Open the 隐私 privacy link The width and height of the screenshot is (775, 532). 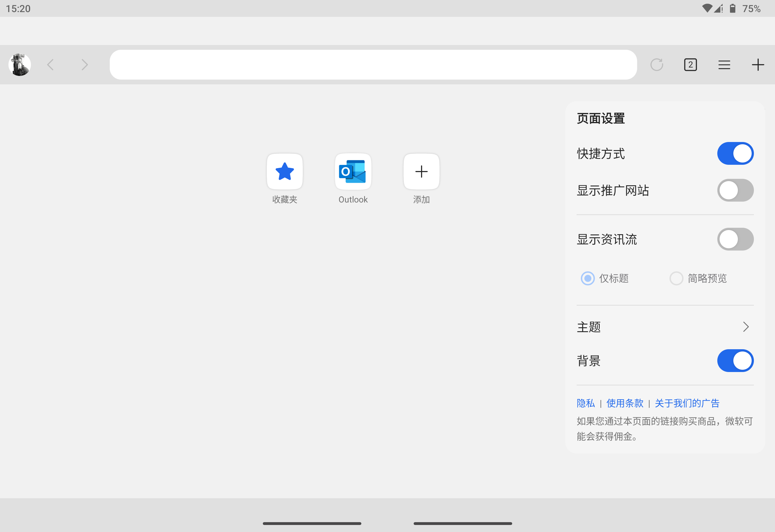coord(586,403)
